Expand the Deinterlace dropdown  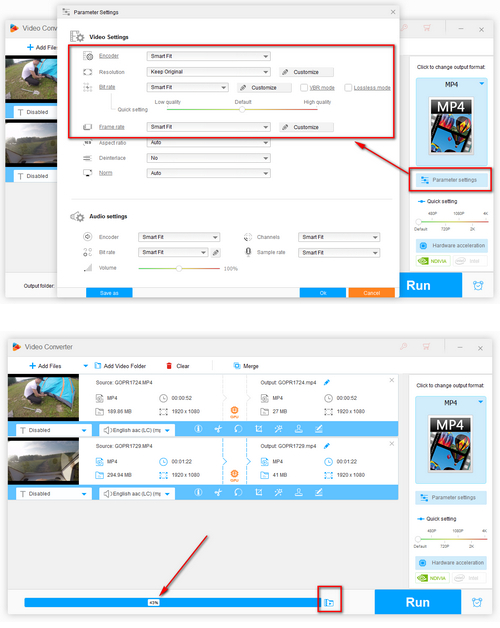click(208, 158)
